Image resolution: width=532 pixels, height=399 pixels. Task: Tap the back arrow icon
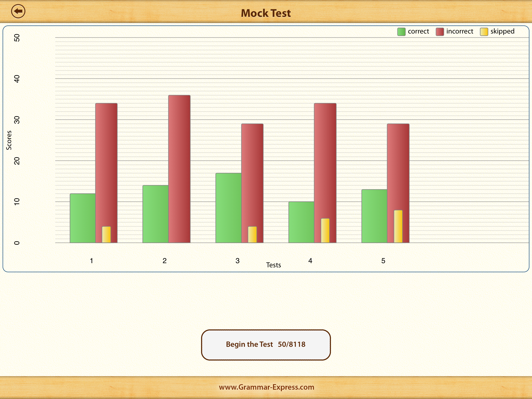(x=18, y=11)
